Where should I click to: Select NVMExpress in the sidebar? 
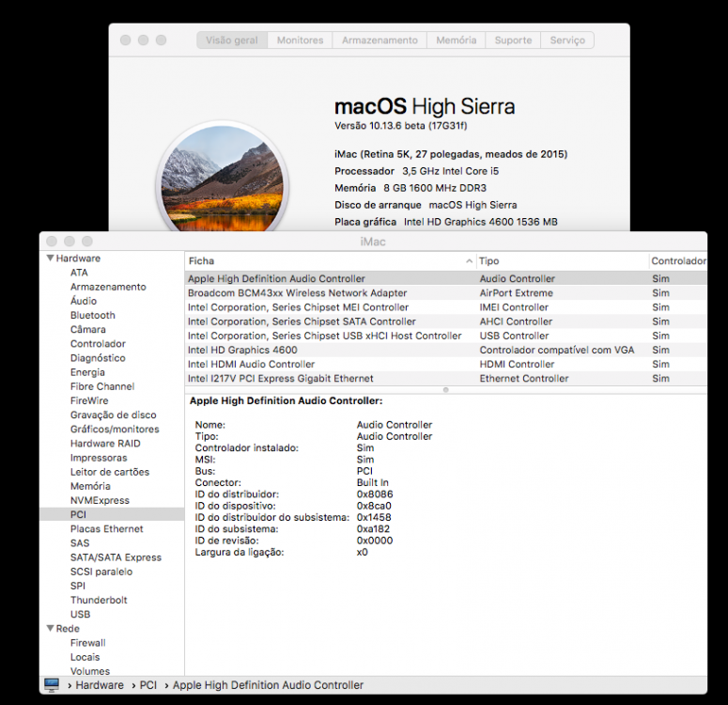100,500
